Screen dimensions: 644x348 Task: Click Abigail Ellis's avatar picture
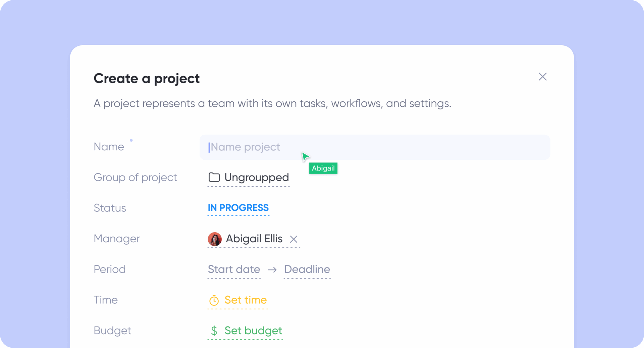tap(215, 239)
